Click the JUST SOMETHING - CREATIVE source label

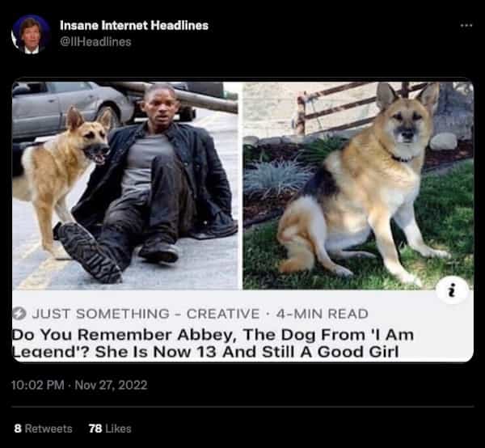click(x=145, y=314)
